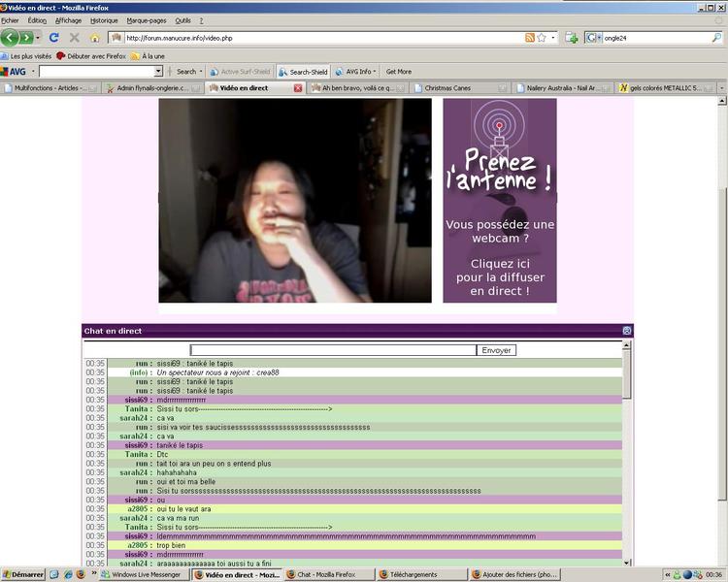Click the Firefox back navigation arrow

click(11, 38)
